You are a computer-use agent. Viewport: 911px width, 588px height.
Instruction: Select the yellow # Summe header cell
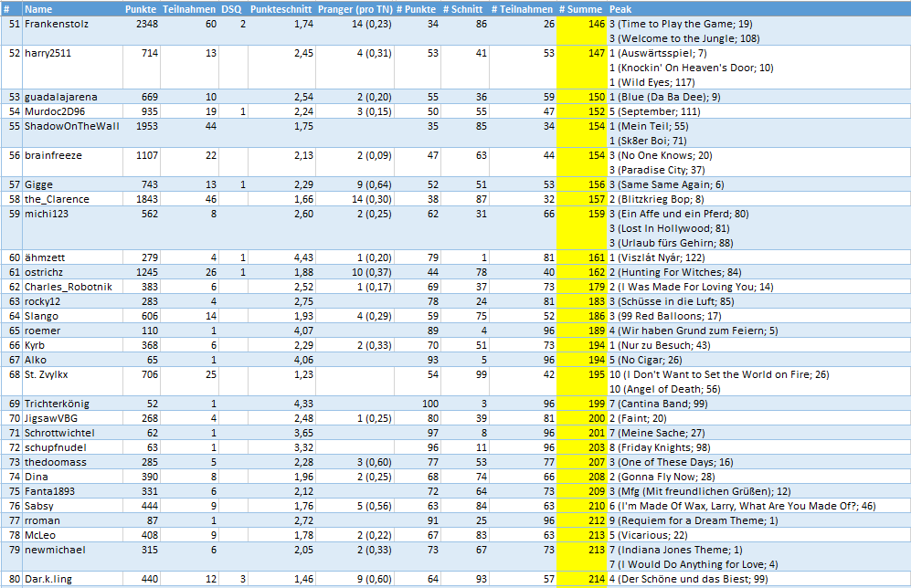click(582, 8)
